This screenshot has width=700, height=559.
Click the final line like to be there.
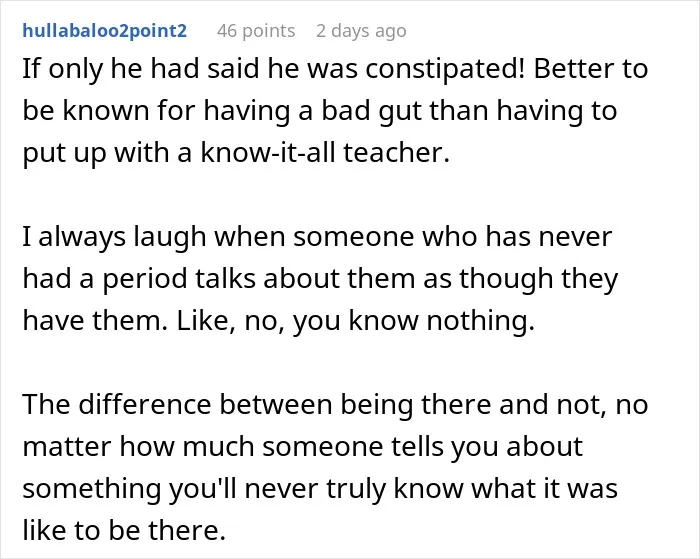(x=124, y=530)
